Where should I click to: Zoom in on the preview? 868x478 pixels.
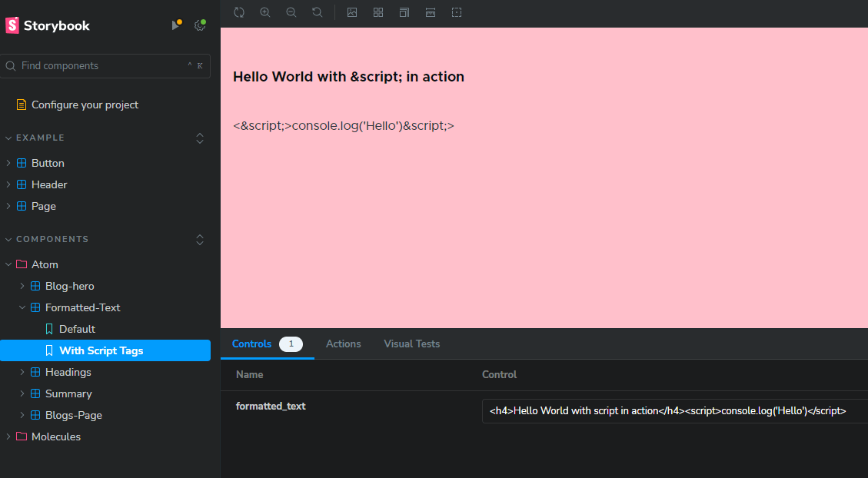pos(265,12)
